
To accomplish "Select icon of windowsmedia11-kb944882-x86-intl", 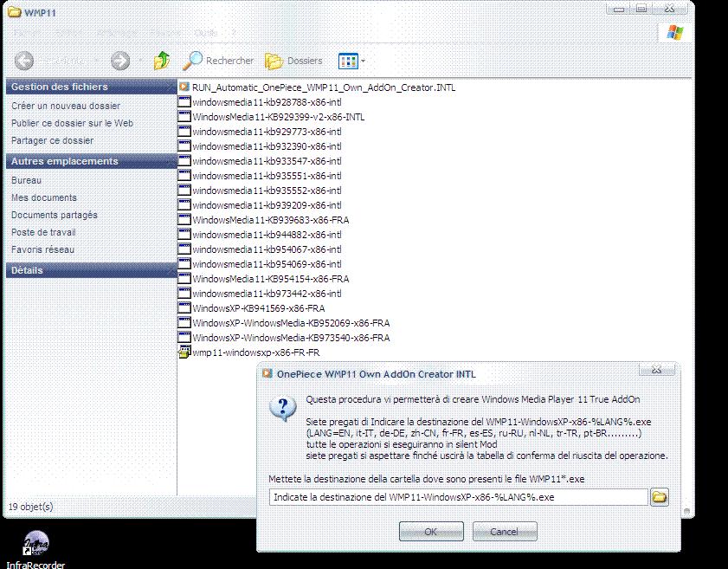I will [x=184, y=235].
